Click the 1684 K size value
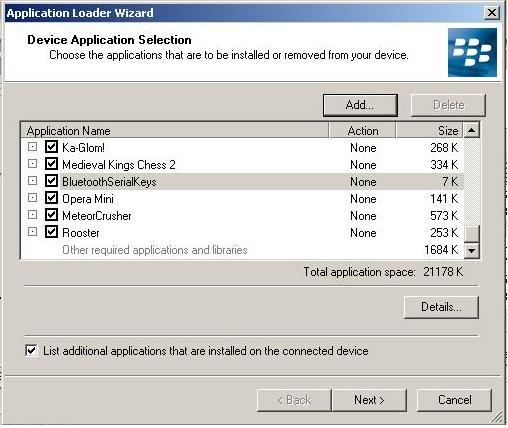The height and width of the screenshot is (428, 508). [441, 250]
